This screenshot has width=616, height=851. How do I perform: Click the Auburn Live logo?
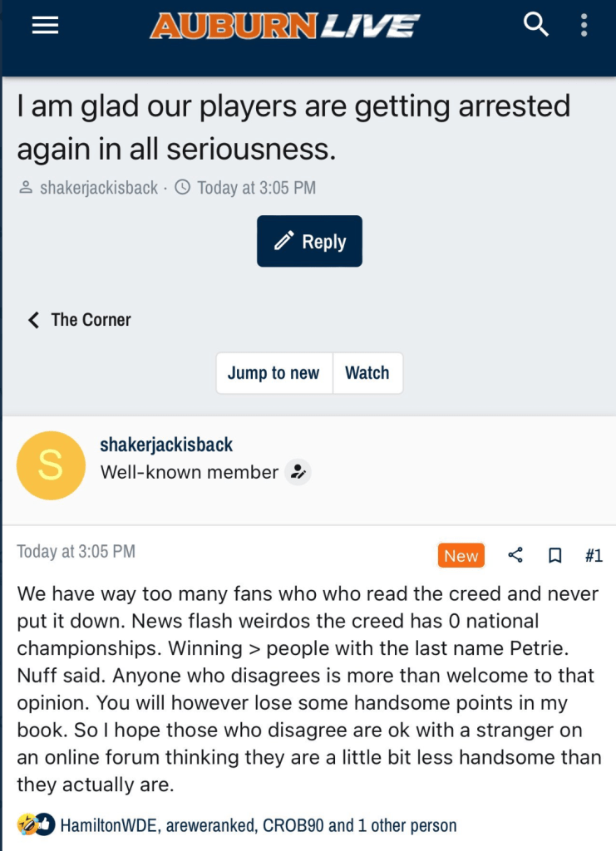pyautogui.click(x=284, y=27)
